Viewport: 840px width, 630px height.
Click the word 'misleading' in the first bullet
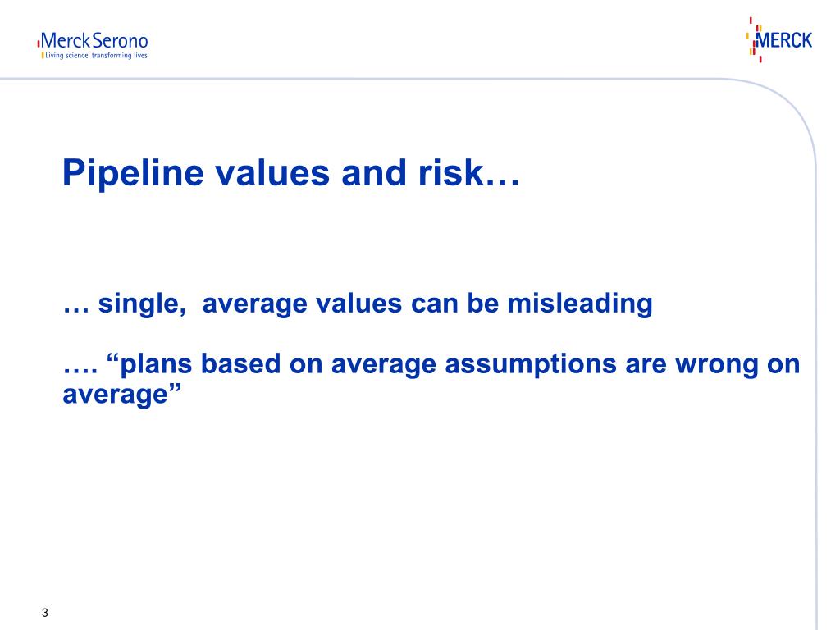580,304
